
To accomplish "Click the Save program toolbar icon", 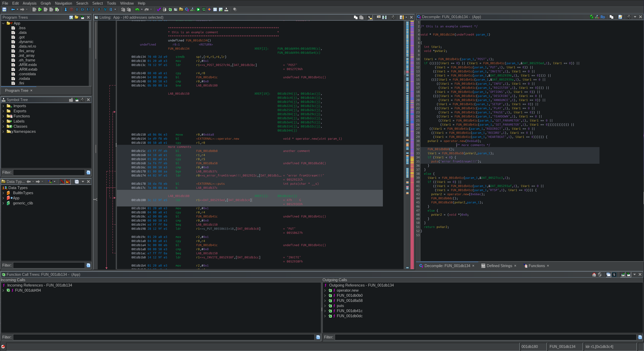I will pyautogui.click(x=4, y=9).
